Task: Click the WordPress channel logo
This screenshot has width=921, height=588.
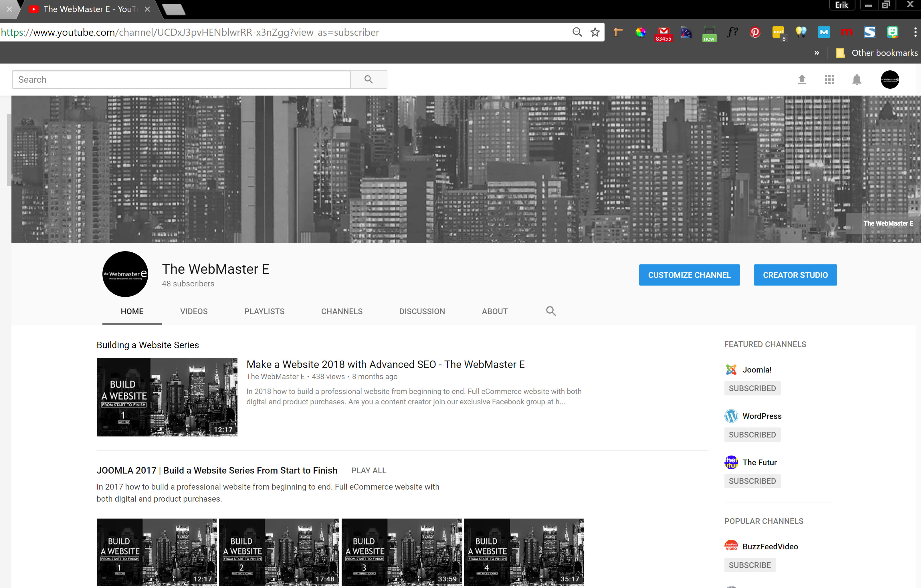Action: point(731,416)
